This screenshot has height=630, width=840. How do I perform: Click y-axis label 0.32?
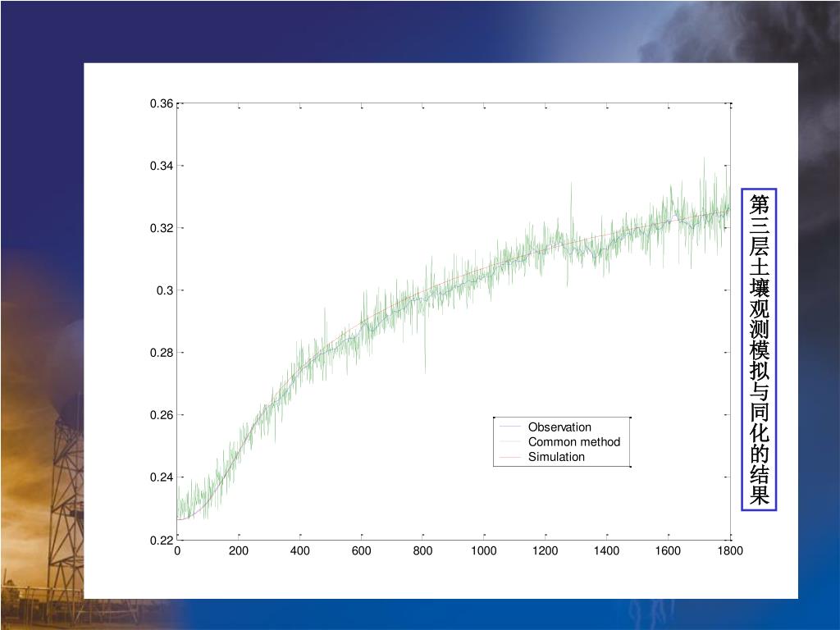162,228
